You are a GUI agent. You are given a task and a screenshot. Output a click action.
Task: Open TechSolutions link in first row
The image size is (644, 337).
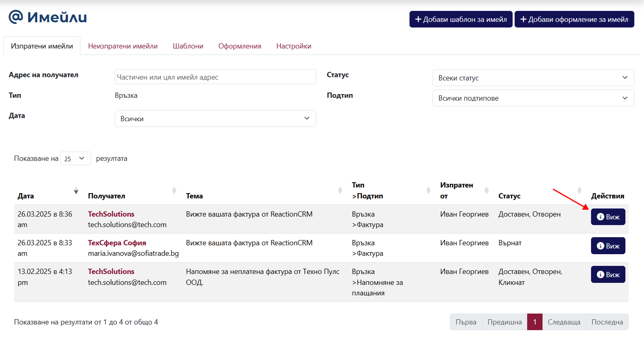[111, 214]
